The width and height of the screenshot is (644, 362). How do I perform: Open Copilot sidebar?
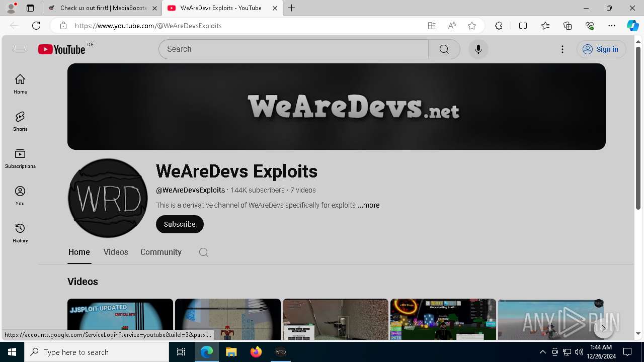pos(632,26)
